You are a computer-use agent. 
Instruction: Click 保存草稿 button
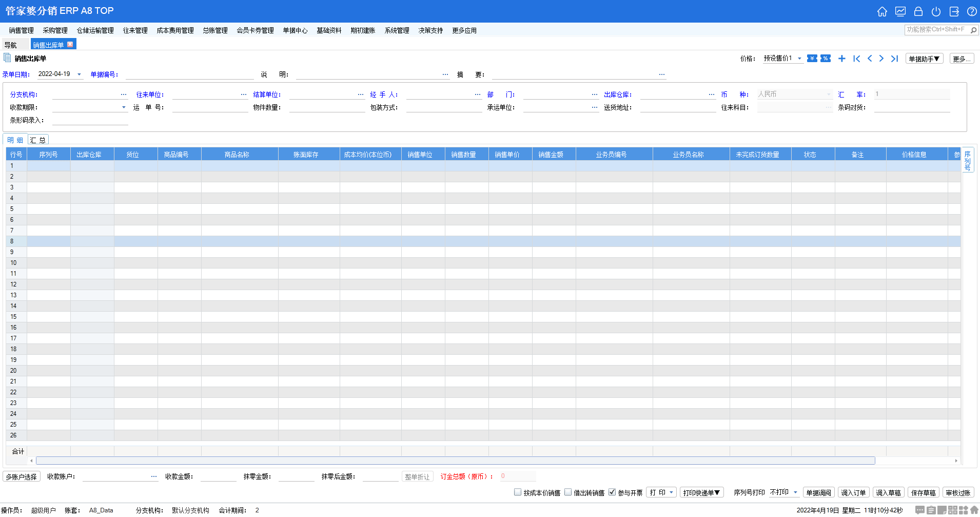[923, 492]
